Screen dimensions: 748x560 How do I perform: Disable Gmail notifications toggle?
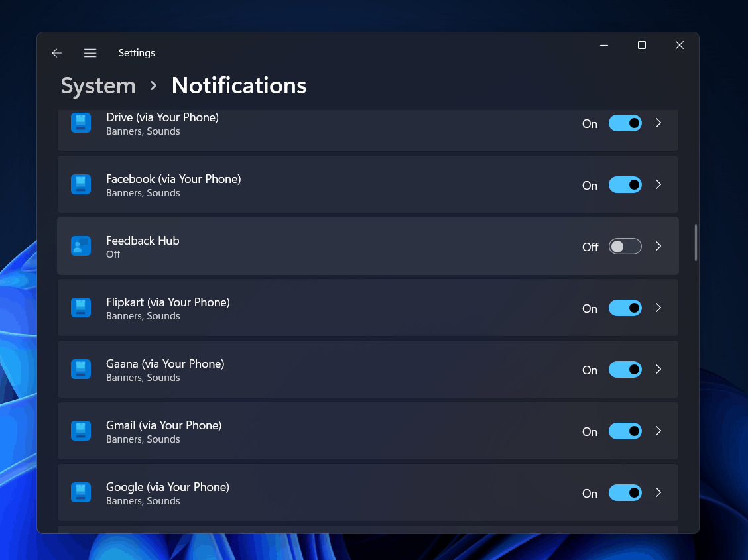625,431
